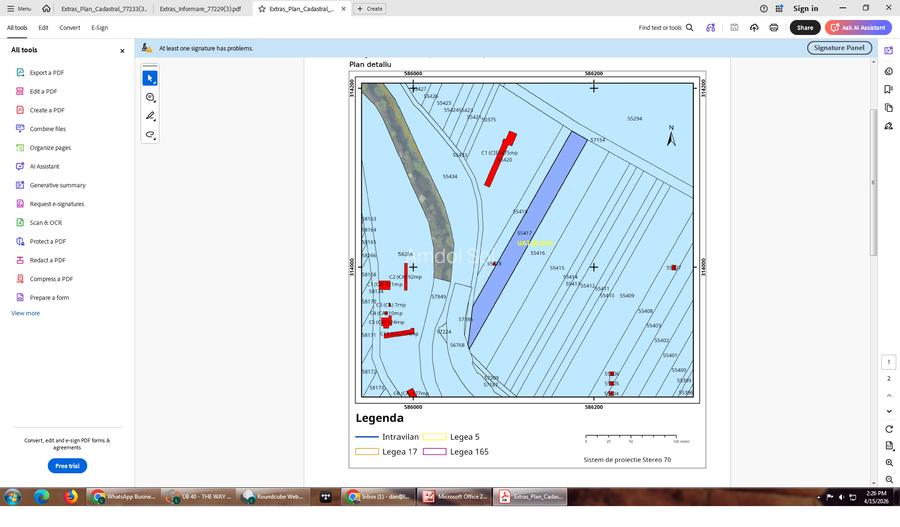Open the hamburger Menu
Viewport: 900px width, 527px height.
18,8
